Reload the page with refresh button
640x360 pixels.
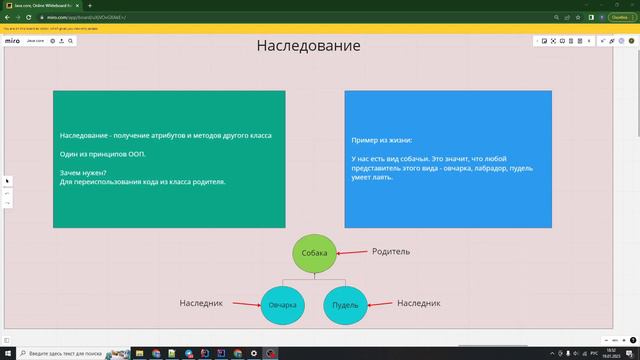coord(29,18)
